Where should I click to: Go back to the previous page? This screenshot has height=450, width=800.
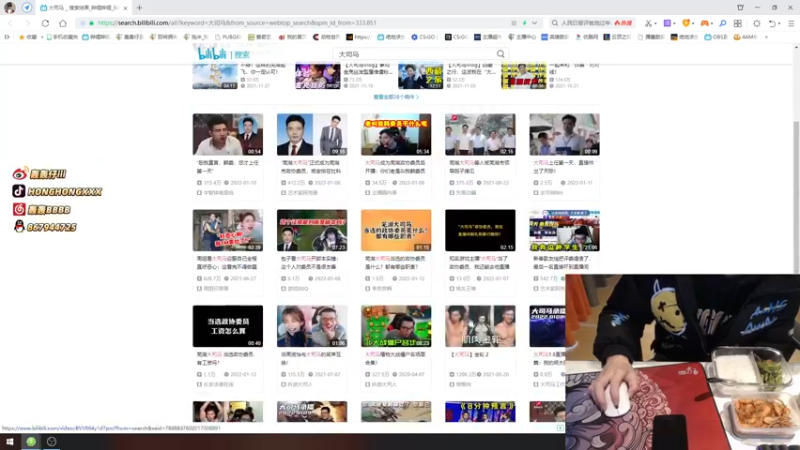pos(11,23)
